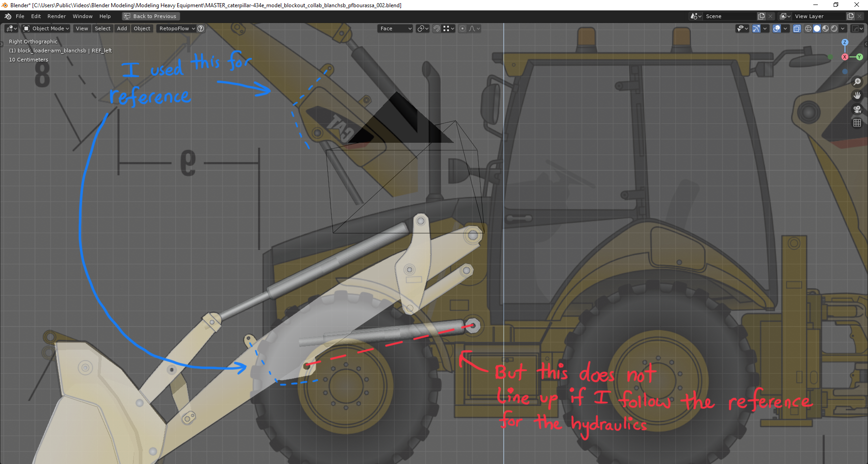Click the zoom view magnifier icon
868x464 pixels.
pyautogui.click(x=857, y=82)
